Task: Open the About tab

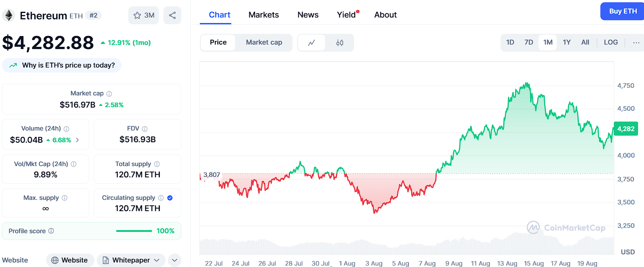Action: click(386, 15)
